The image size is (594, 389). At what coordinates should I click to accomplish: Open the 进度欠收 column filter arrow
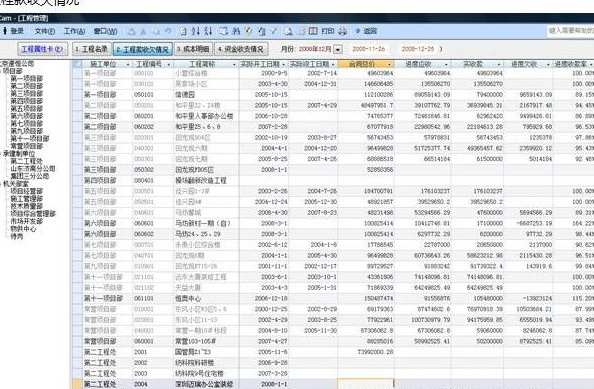[x=548, y=64]
